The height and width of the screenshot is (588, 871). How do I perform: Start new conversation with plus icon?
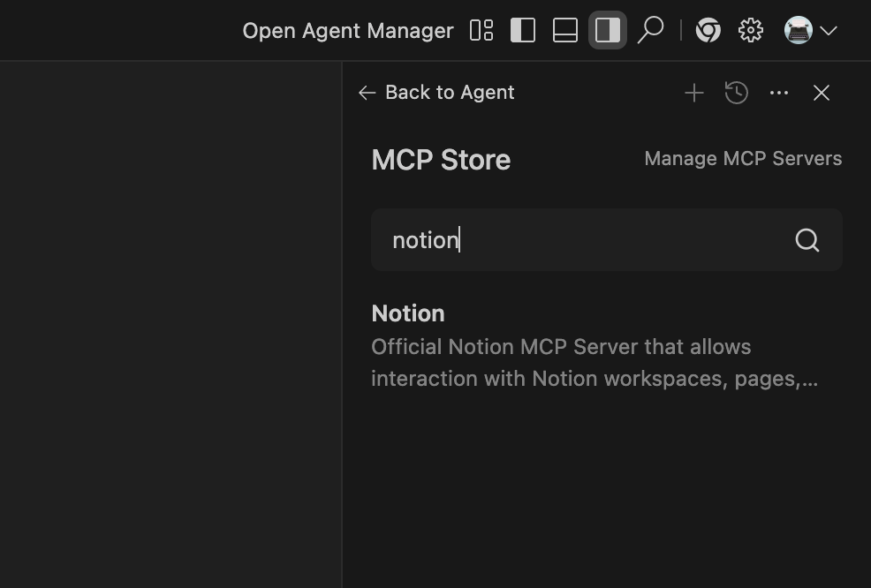coord(694,93)
